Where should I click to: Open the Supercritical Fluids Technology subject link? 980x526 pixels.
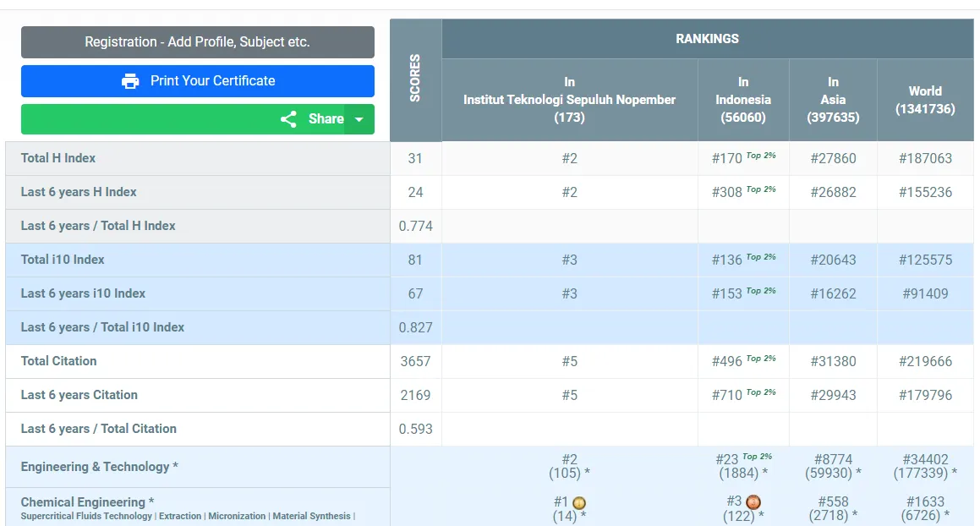click(x=86, y=516)
